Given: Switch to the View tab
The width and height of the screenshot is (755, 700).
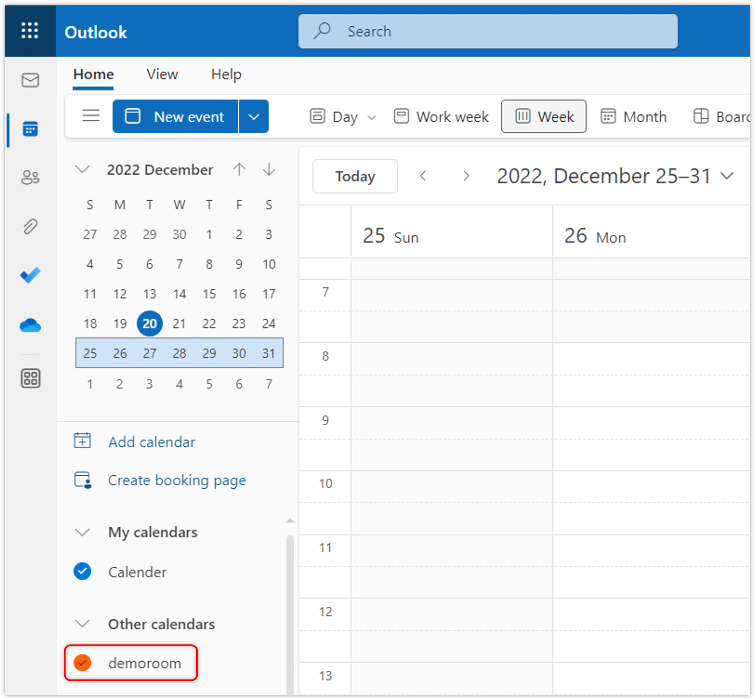Looking at the screenshot, I should [x=162, y=74].
